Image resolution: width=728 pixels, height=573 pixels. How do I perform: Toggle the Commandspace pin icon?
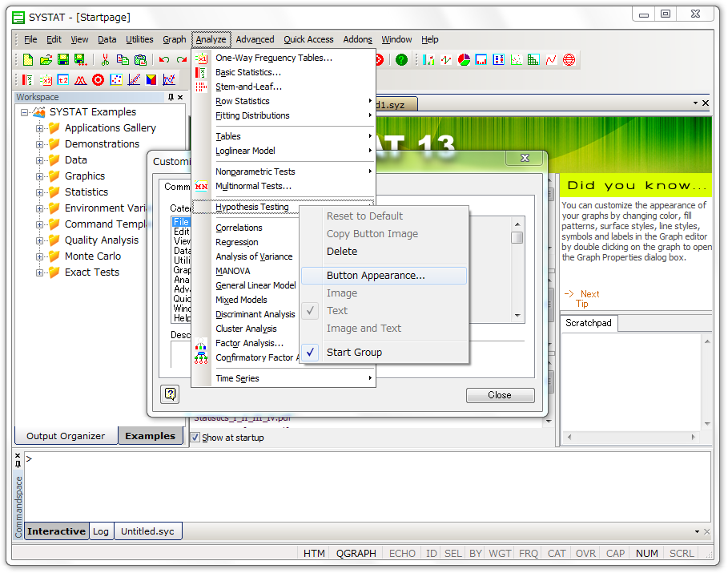(18, 464)
